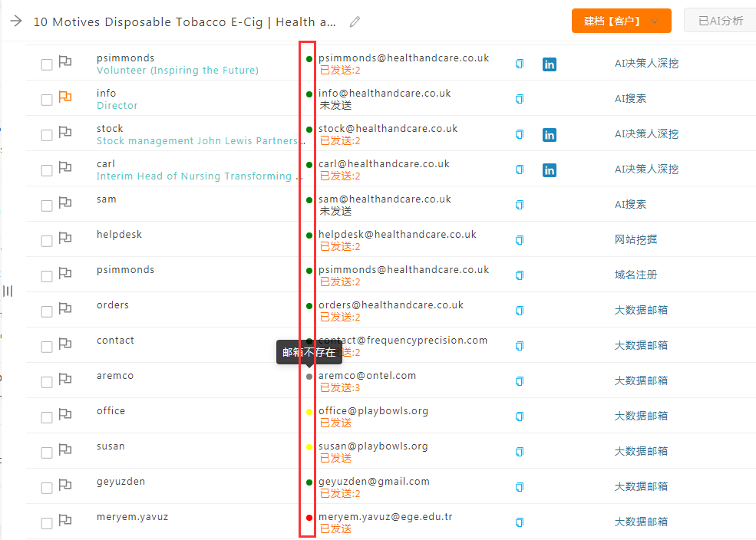Click the back arrow beside the page title
756x540 pixels.
click(x=16, y=21)
